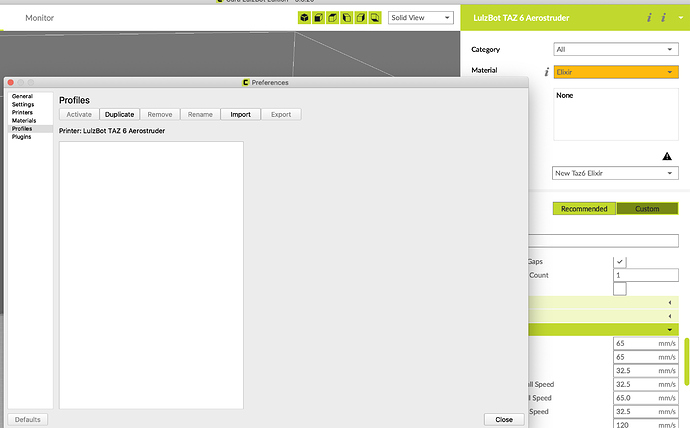This screenshot has width=690, height=428.
Task: Open the Category dropdown showing All
Action: coord(616,49)
